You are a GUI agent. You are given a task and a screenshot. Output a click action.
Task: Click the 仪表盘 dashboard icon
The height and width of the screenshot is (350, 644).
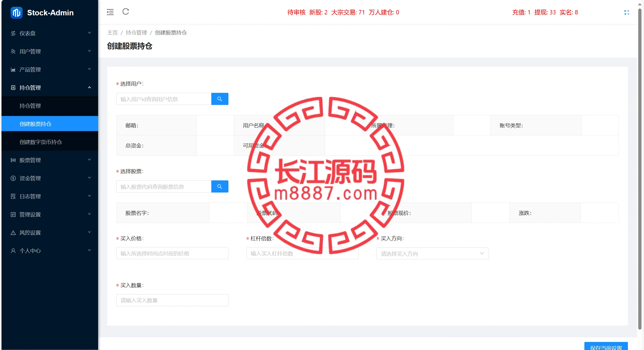click(x=13, y=33)
